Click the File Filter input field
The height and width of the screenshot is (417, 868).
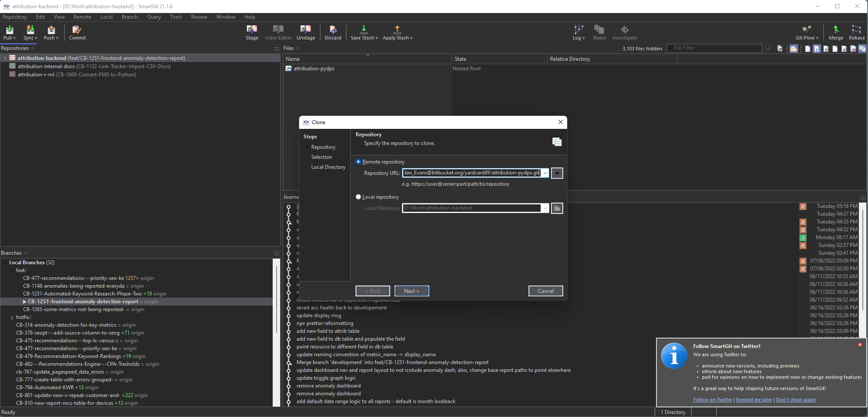(x=714, y=48)
